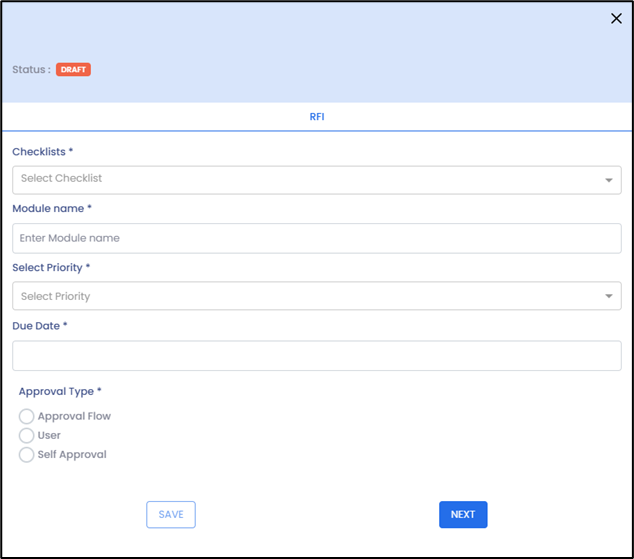Focus the Enter Module name input field

(316, 238)
